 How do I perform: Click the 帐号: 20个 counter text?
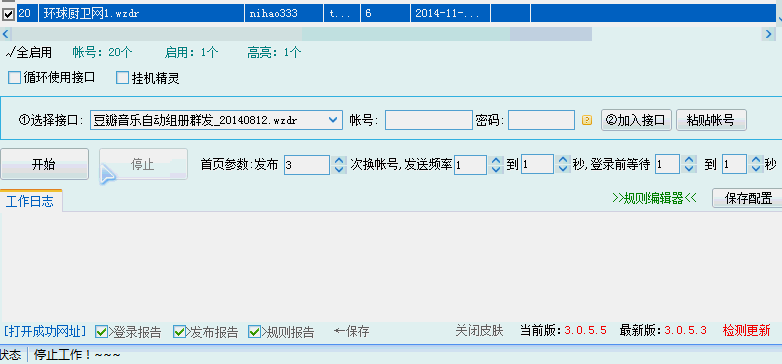pyautogui.click(x=103, y=52)
